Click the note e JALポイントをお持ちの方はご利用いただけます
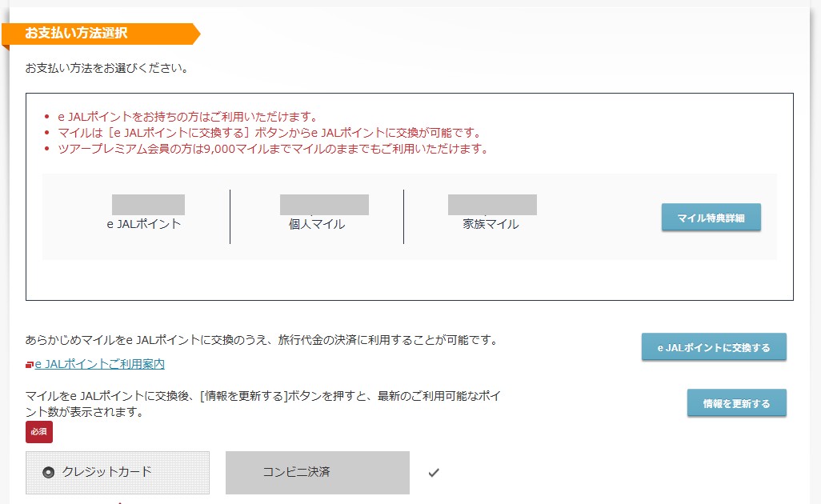 pyautogui.click(x=187, y=116)
